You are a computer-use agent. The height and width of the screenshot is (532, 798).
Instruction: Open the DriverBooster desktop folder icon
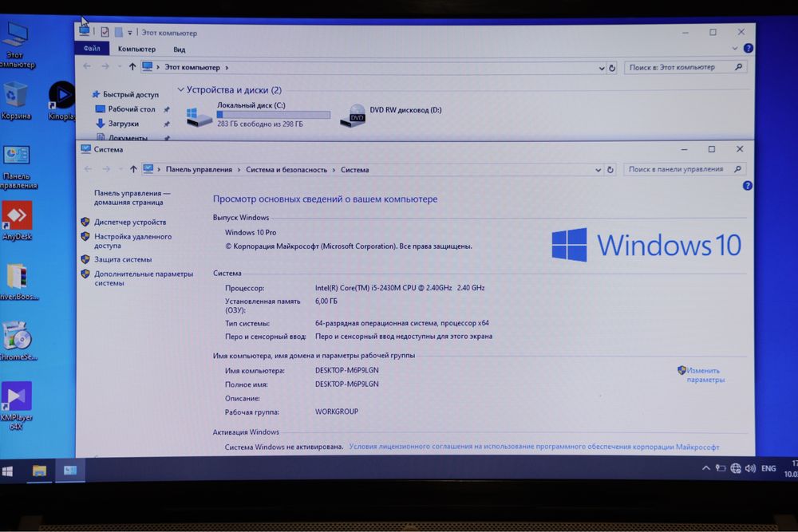(x=18, y=282)
